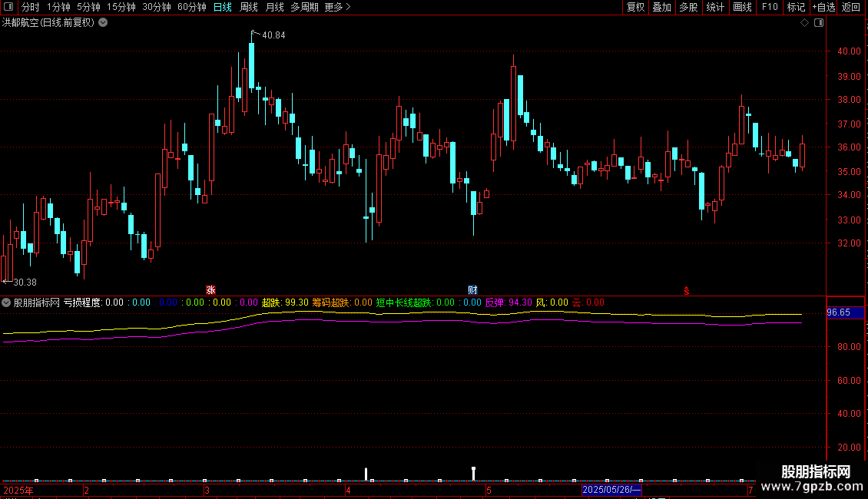Image resolution: width=868 pixels, height=499 pixels.
Task: Click the panel layout icon at top-left
Action: click(x=8, y=7)
